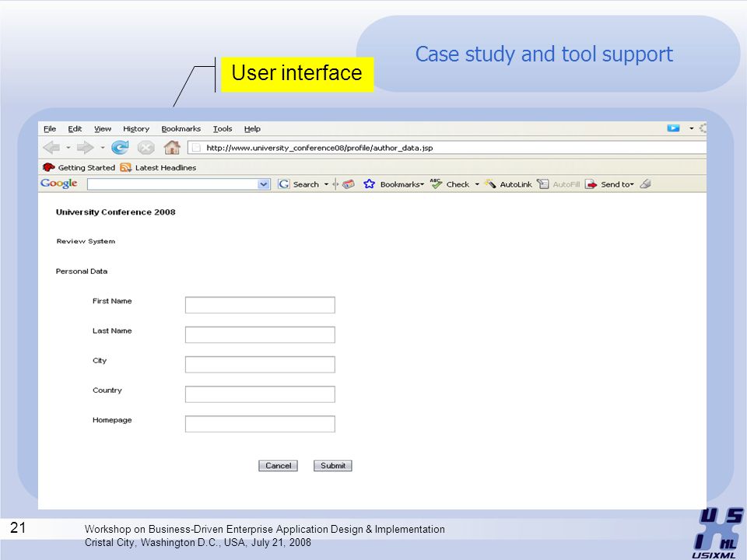This screenshot has width=747, height=560.
Task: Open the Search options dropdown arrow
Action: [x=326, y=184]
